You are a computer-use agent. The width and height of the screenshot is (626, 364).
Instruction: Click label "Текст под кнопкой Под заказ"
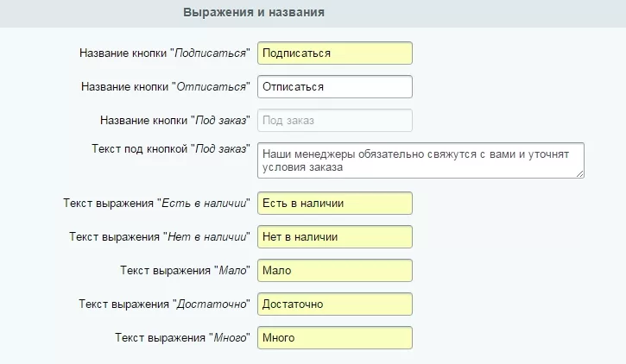[171, 148]
